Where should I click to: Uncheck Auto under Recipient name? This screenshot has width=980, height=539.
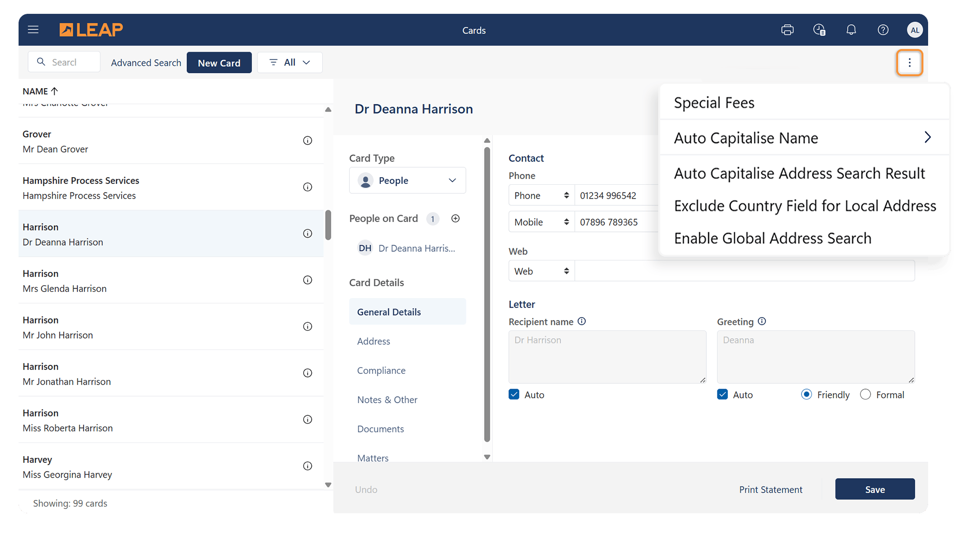click(514, 394)
